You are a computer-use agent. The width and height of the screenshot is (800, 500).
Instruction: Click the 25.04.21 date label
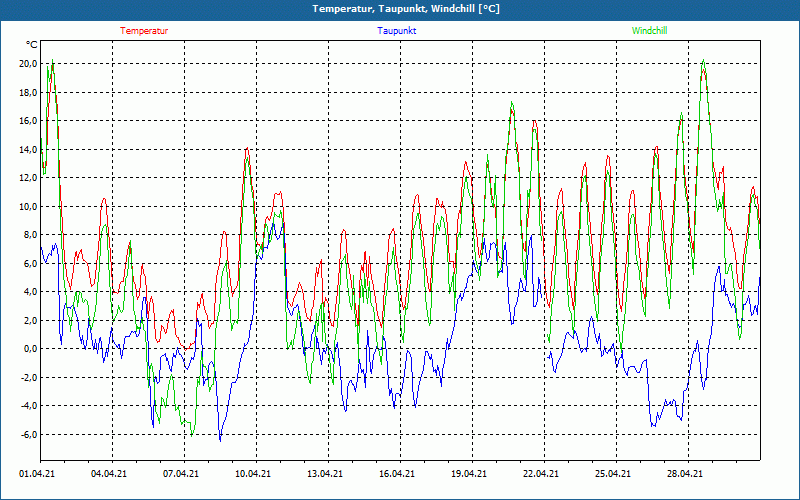click(x=613, y=474)
